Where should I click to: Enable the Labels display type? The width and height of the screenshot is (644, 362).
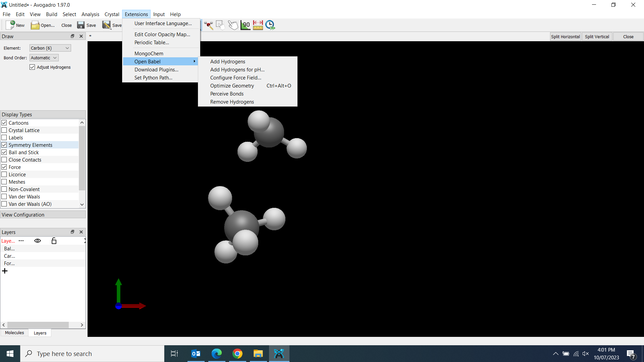coord(4,137)
